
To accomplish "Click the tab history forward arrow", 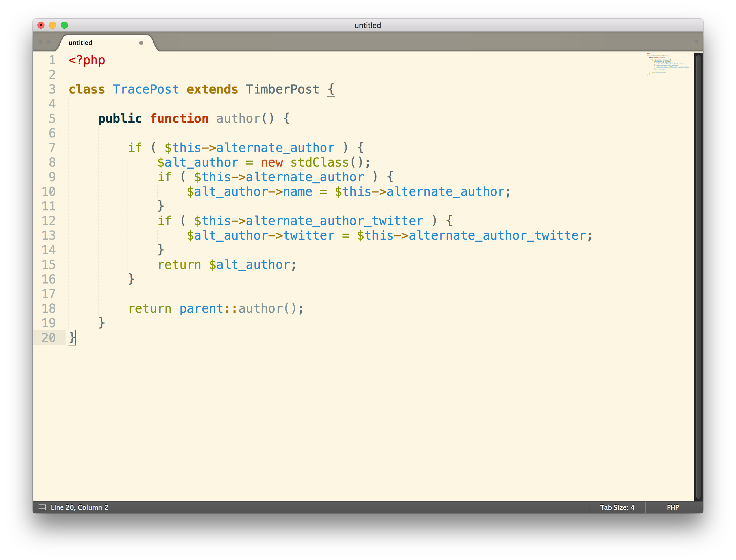I will tap(49, 42).
